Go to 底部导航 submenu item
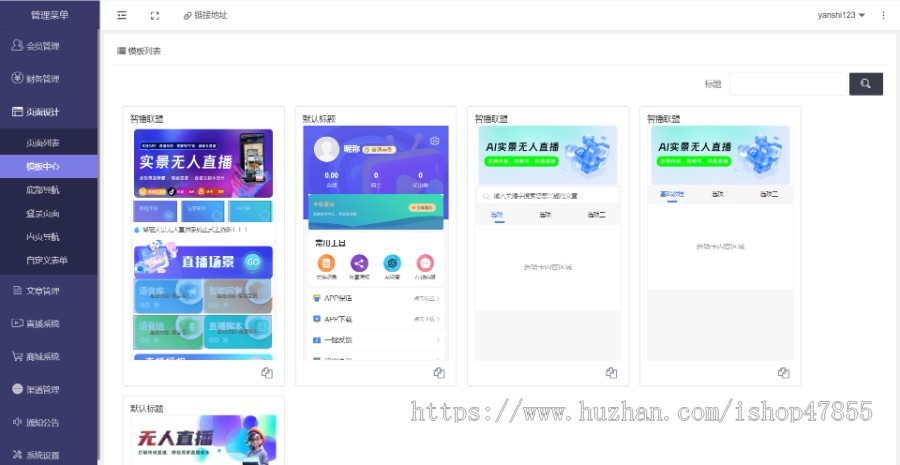The height and width of the screenshot is (465, 900). tap(49, 190)
